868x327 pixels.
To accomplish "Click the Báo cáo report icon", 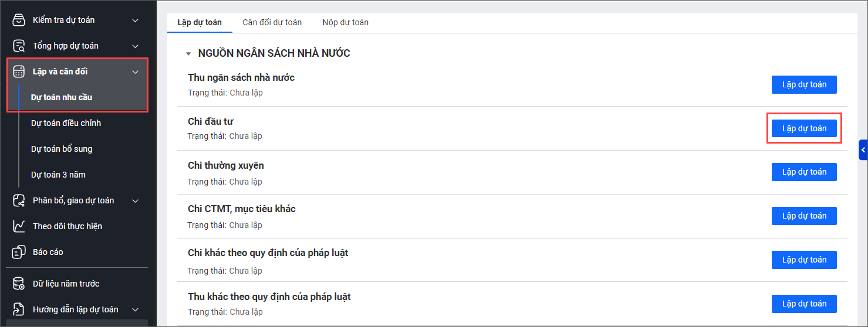I will 19,252.
